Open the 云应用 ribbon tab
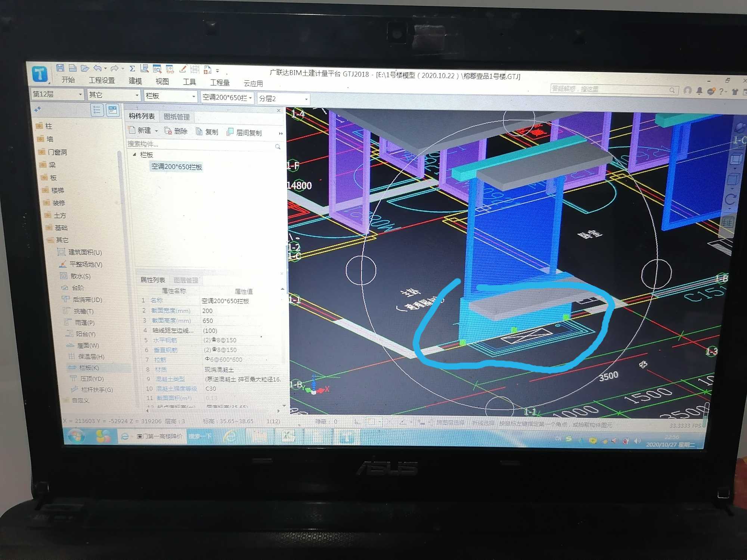 coord(253,83)
